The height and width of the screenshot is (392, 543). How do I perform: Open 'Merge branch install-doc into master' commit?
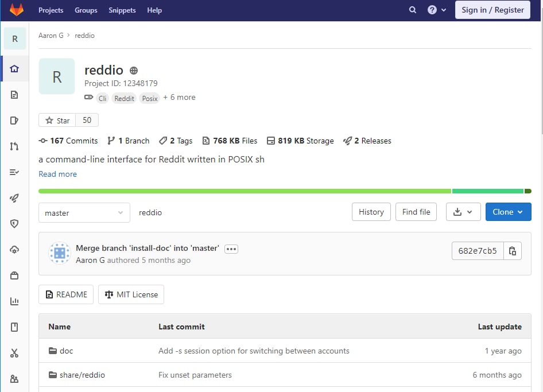point(148,249)
